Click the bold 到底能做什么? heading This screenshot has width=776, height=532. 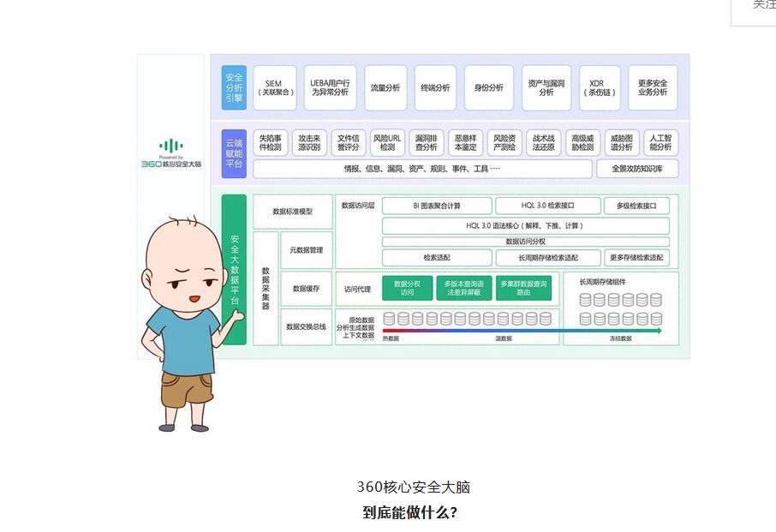pos(409,513)
